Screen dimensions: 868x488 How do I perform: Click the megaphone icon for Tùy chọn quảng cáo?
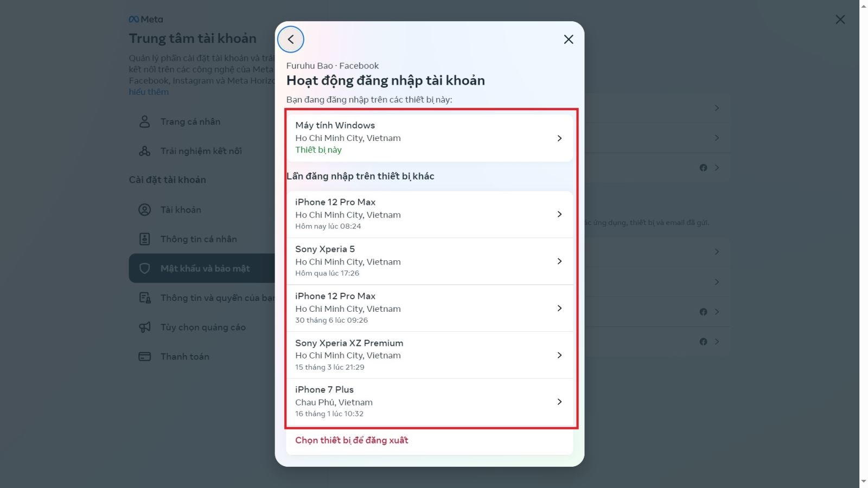(x=144, y=327)
